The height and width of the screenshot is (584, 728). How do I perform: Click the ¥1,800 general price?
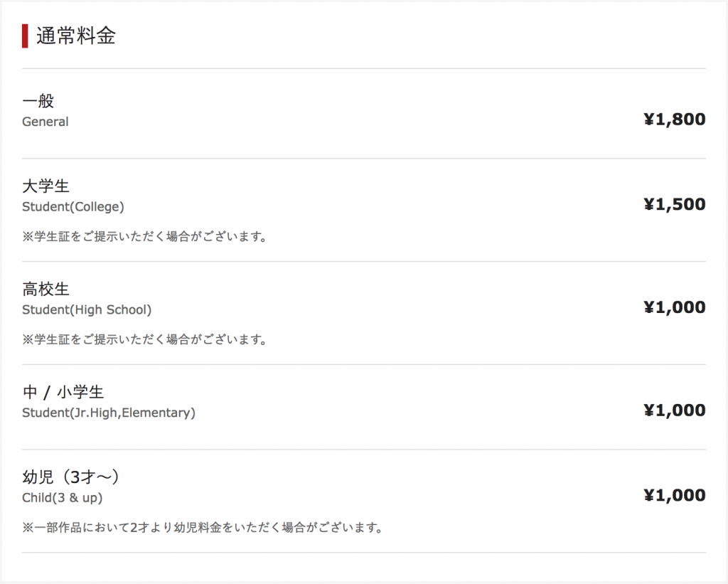(674, 120)
